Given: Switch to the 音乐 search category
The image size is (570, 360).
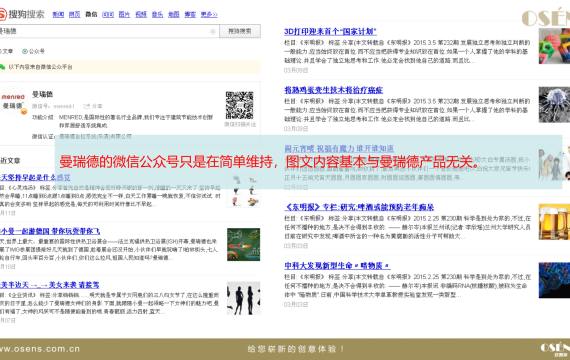Looking at the screenshot, I should point(157,15).
